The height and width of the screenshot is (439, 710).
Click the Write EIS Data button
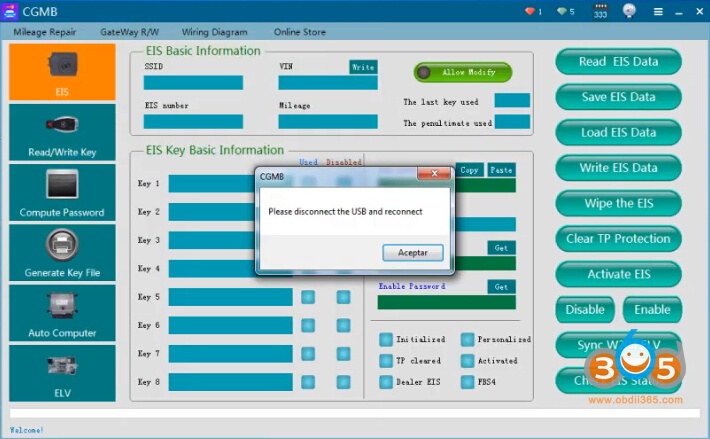click(x=619, y=168)
